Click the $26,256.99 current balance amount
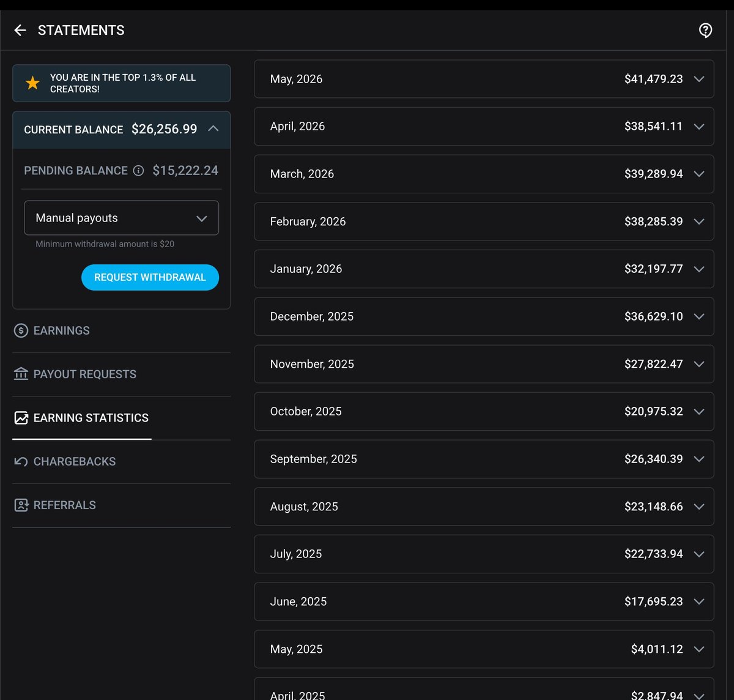The image size is (734, 700). click(164, 129)
